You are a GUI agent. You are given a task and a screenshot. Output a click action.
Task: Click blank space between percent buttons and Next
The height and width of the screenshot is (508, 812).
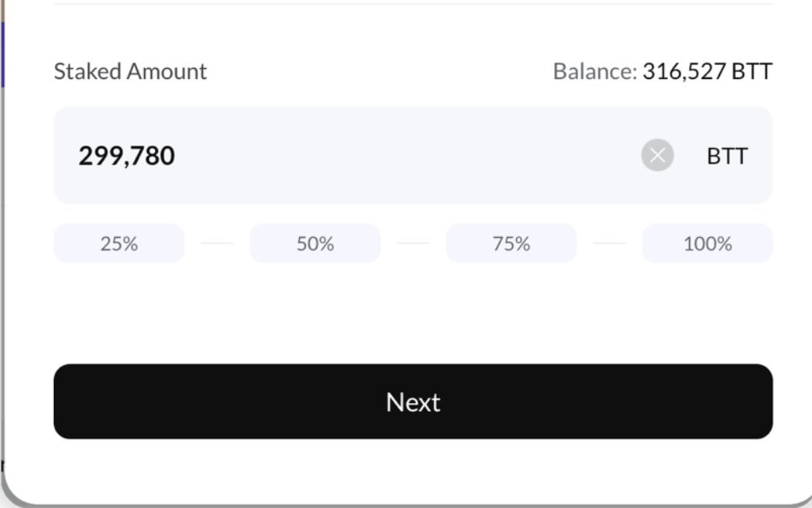[413, 313]
